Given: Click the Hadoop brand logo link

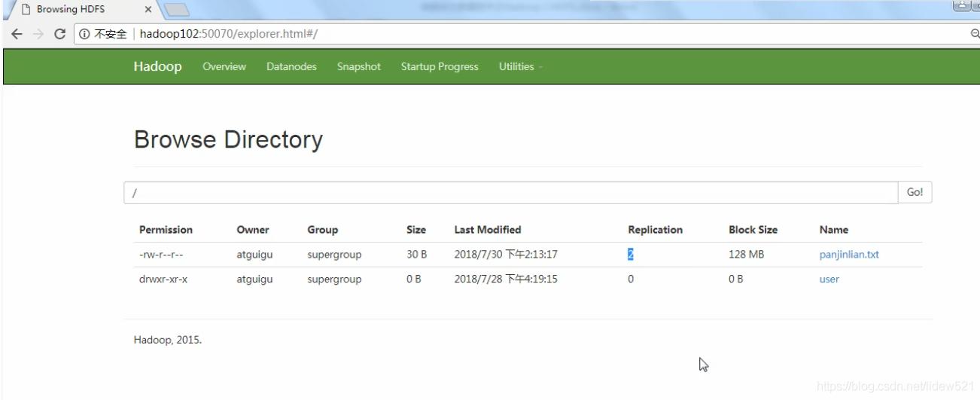Looking at the screenshot, I should (x=157, y=66).
